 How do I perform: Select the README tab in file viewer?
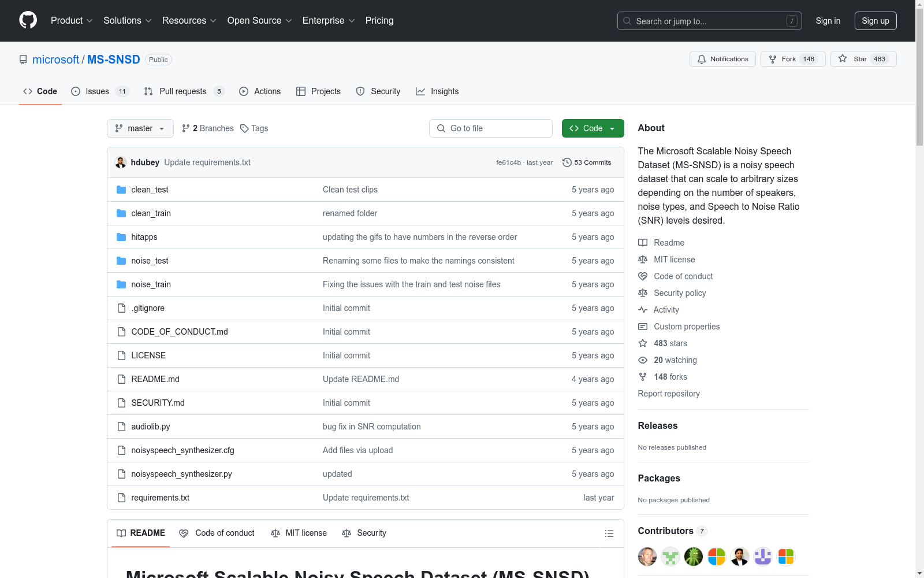(x=141, y=533)
